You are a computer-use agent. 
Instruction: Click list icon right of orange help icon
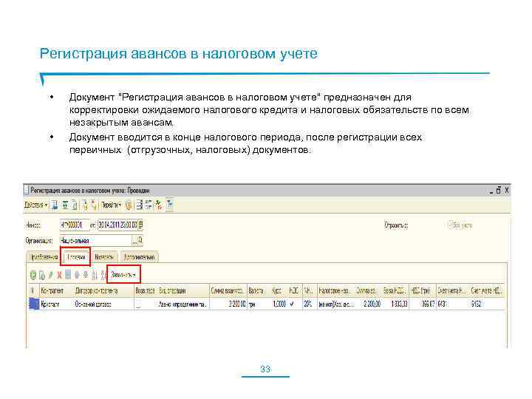[139, 205]
